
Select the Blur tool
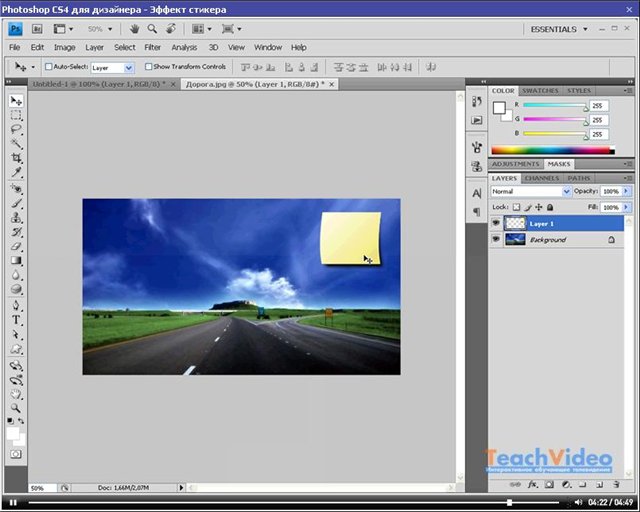click(16, 275)
